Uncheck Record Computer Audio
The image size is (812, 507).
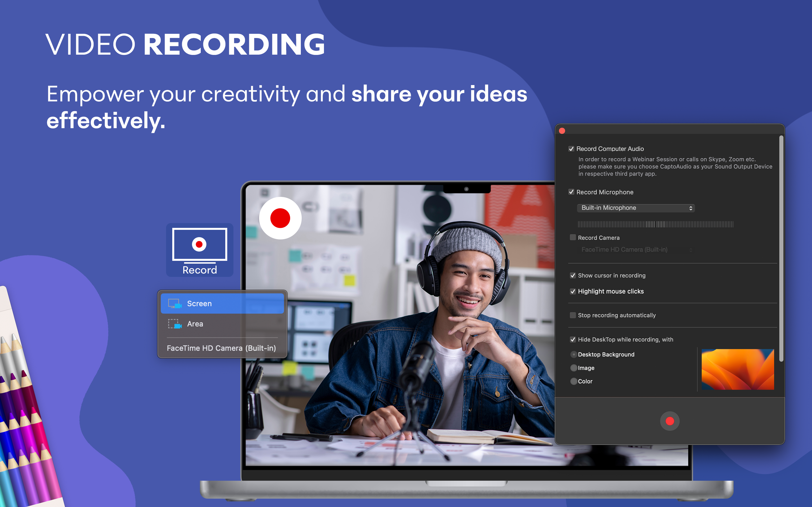(x=572, y=149)
